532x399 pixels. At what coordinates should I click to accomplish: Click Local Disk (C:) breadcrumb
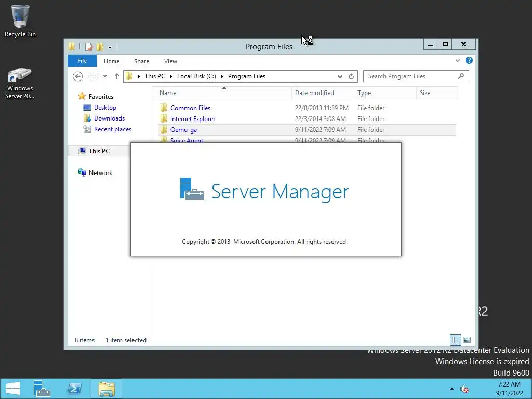coord(196,76)
